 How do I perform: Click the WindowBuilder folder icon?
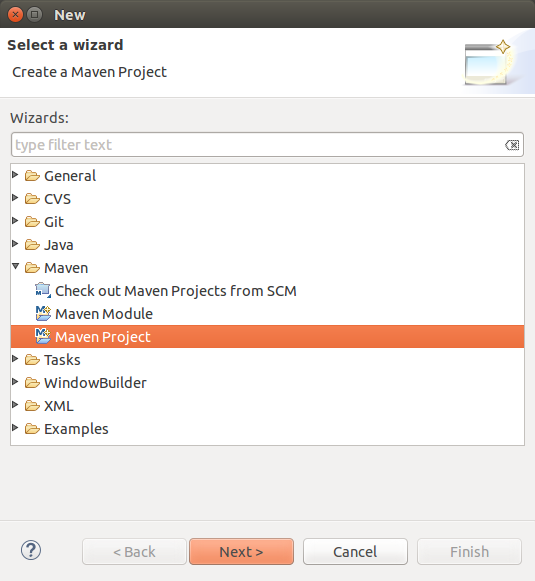tap(32, 383)
